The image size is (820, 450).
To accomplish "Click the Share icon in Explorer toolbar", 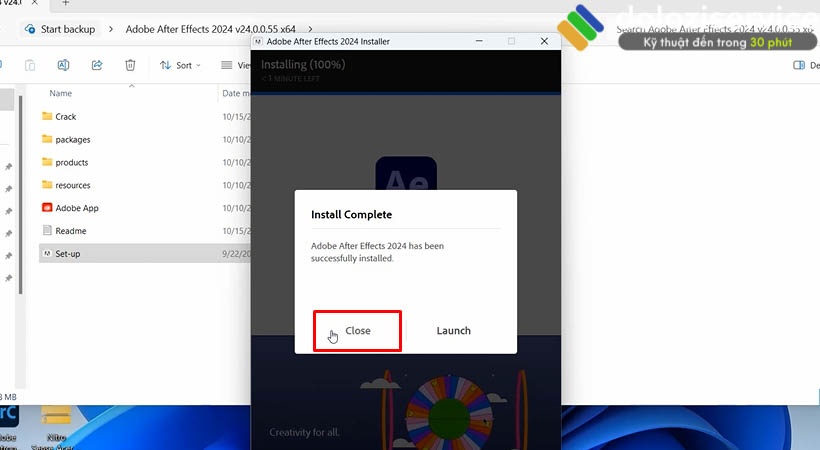I will (x=97, y=65).
